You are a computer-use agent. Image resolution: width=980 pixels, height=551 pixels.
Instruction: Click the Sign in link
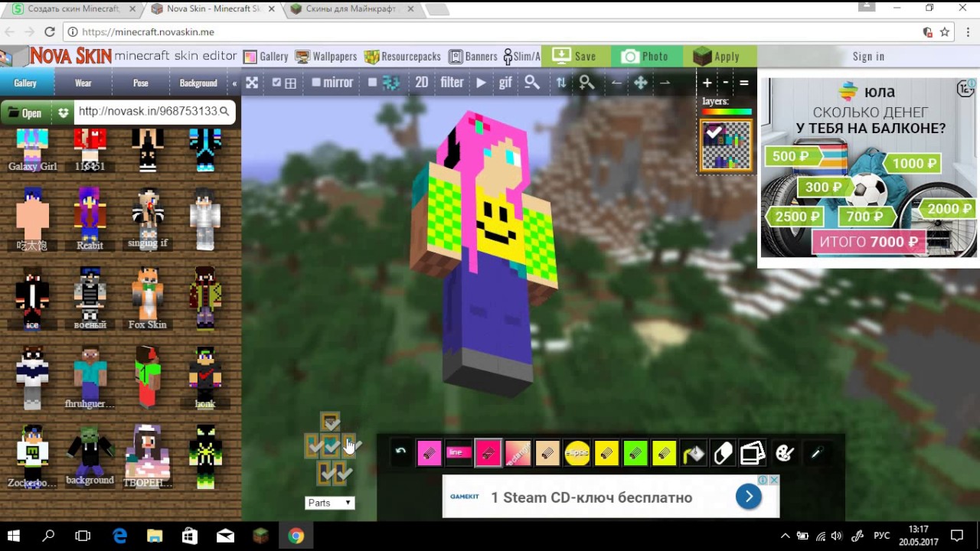(x=868, y=57)
